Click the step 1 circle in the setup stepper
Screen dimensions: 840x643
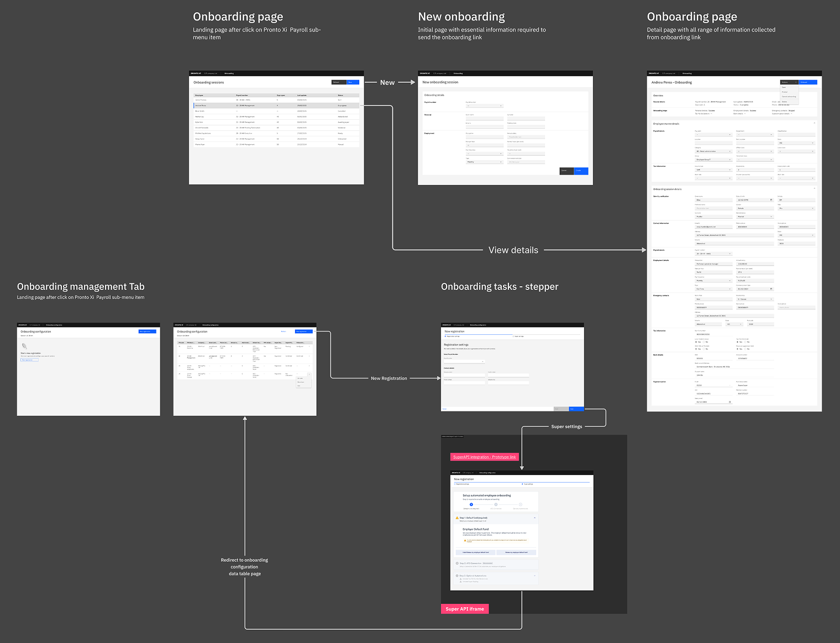click(471, 504)
